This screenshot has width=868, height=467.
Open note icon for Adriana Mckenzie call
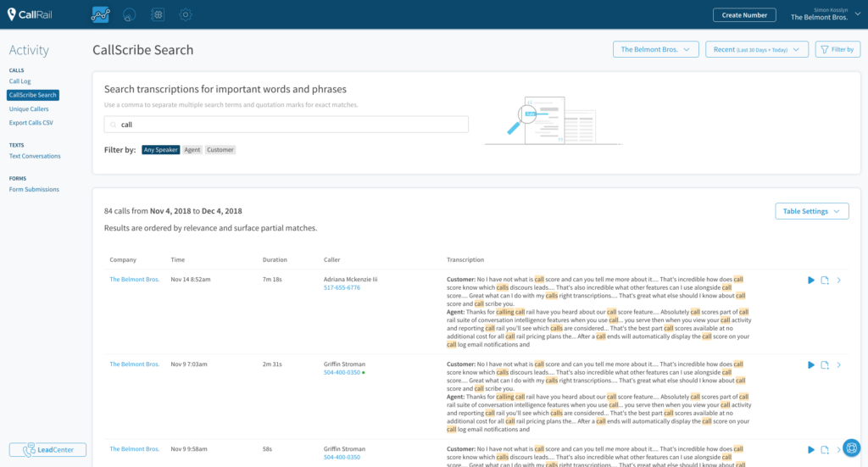825,280
